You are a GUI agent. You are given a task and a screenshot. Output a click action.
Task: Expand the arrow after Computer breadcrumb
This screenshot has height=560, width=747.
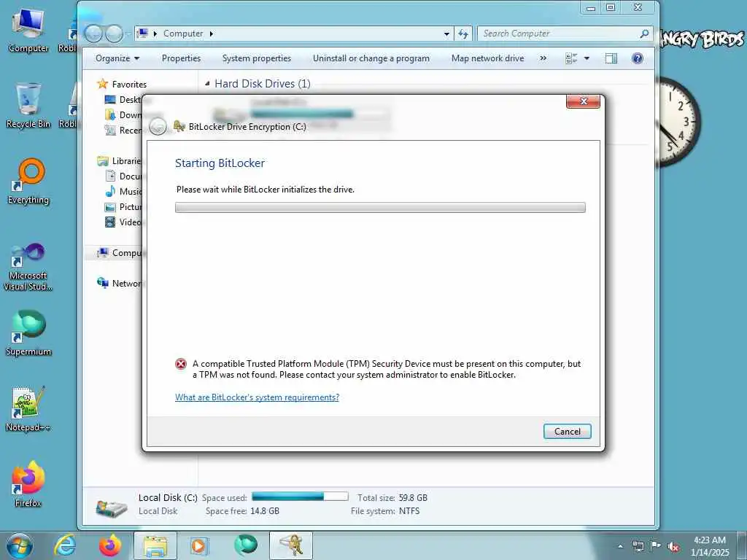212,34
